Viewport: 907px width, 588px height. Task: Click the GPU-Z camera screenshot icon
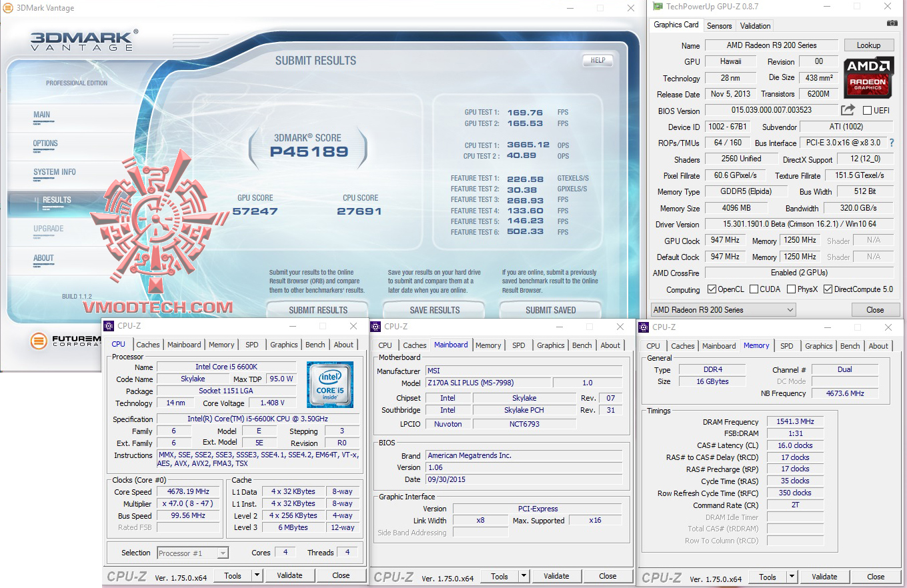click(x=893, y=22)
